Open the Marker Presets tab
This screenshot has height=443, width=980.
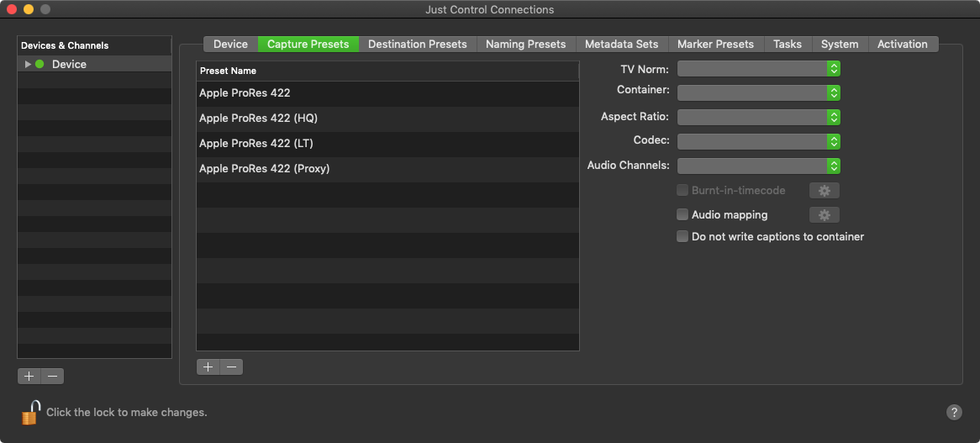click(715, 45)
